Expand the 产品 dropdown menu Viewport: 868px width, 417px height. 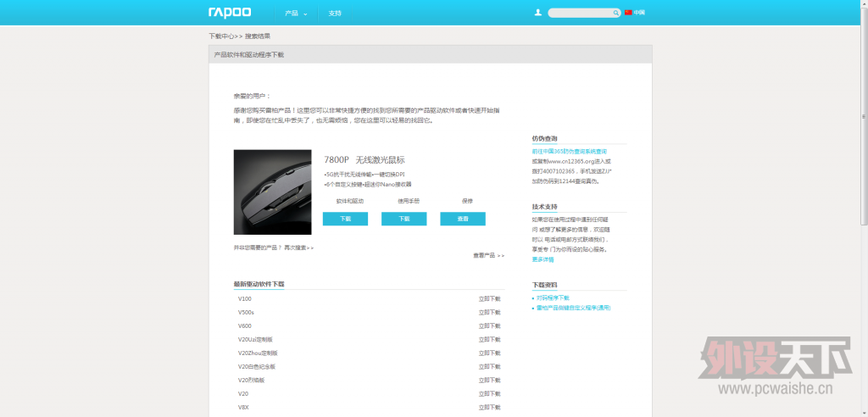296,13
